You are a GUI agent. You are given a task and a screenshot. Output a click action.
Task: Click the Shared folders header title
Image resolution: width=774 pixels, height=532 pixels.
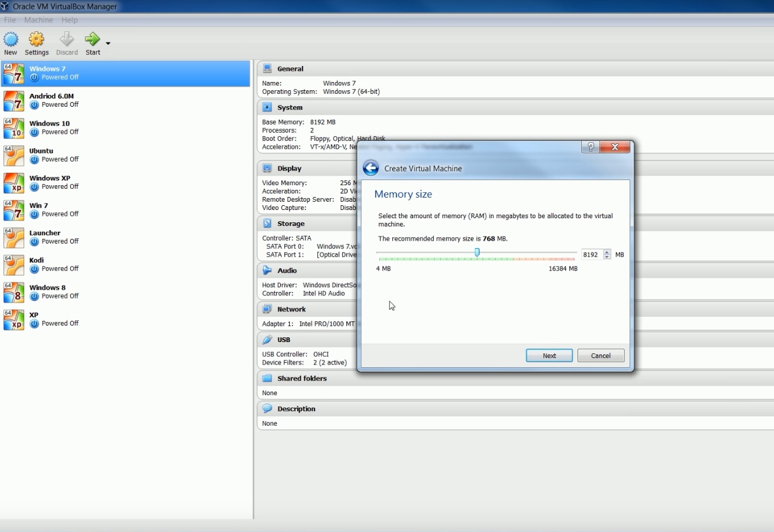tap(302, 378)
